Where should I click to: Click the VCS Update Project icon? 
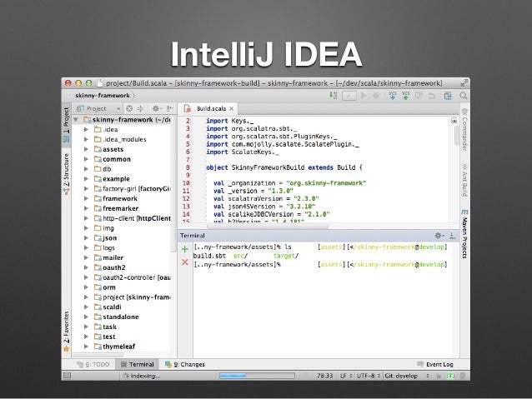pyautogui.click(x=393, y=96)
